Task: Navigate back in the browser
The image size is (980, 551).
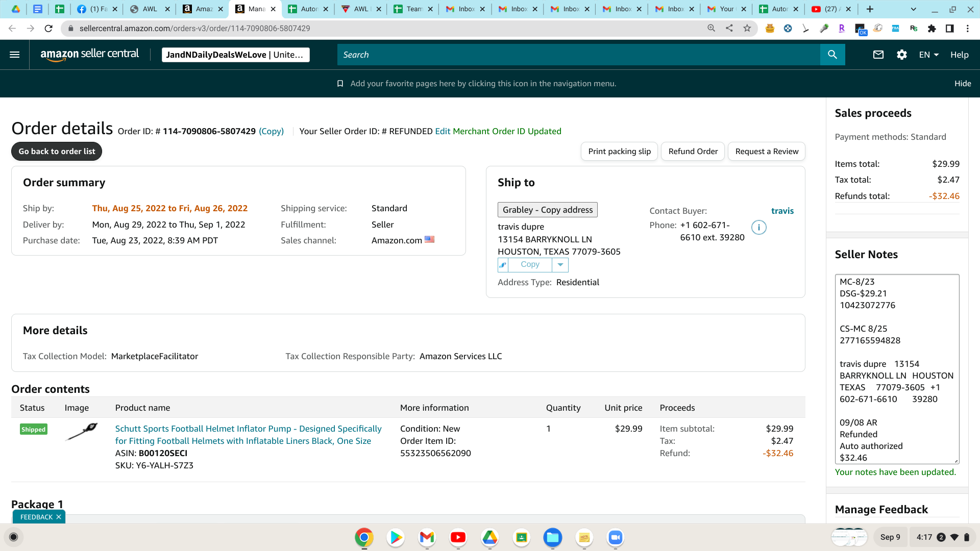Action: (12, 29)
